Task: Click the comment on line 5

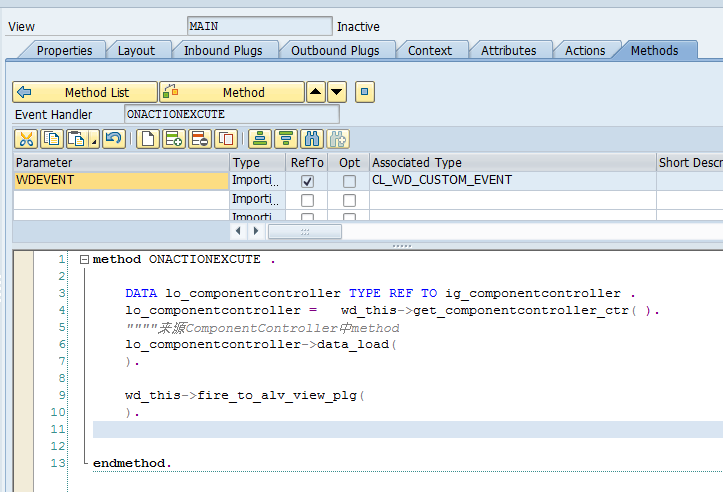Action: [x=262, y=328]
